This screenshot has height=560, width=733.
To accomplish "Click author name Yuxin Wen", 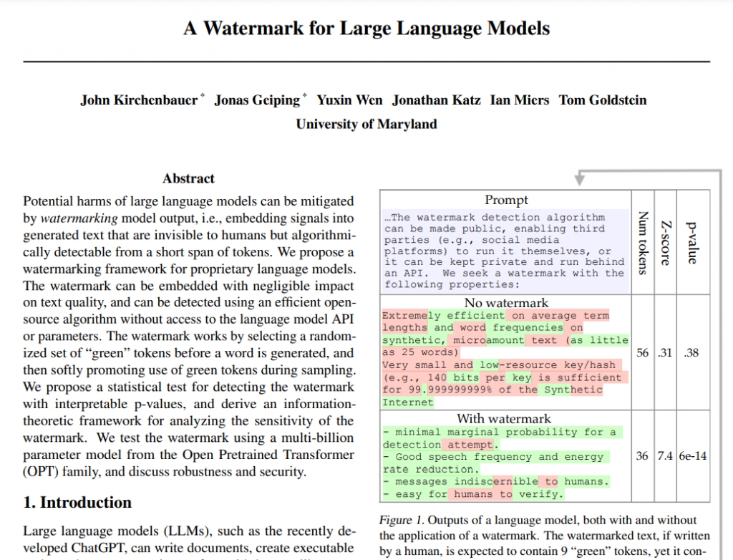I will 349,100.
